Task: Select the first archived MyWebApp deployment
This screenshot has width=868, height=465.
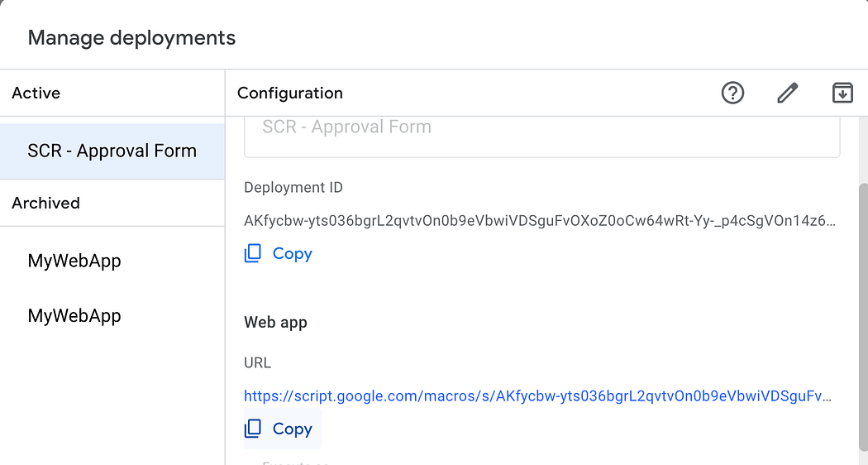Action: tap(74, 261)
